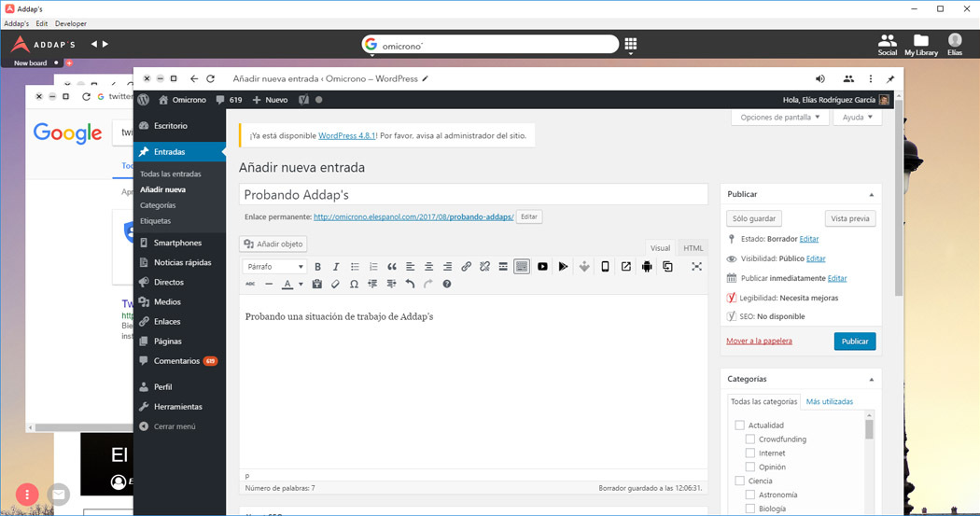
Task: Open the Comentarios sidebar menu
Action: click(x=179, y=361)
